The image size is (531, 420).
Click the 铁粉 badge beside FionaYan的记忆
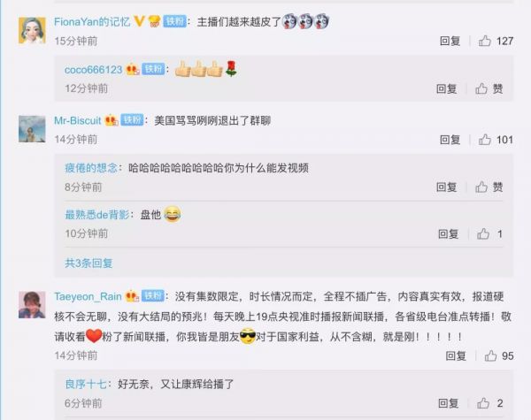coord(174,21)
